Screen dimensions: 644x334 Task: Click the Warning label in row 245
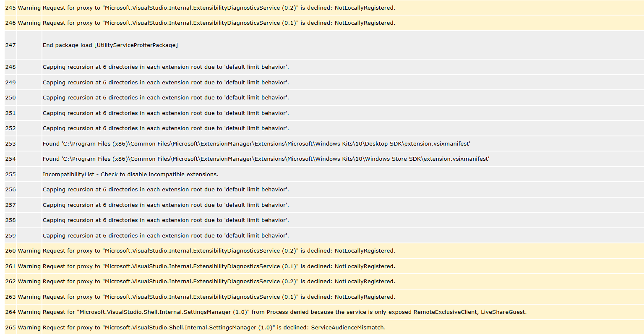(x=29, y=8)
